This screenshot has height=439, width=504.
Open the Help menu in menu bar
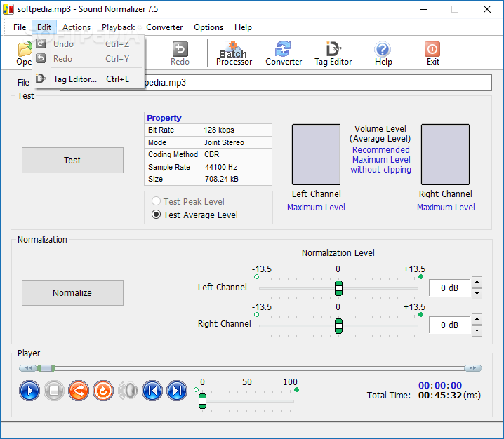[243, 27]
